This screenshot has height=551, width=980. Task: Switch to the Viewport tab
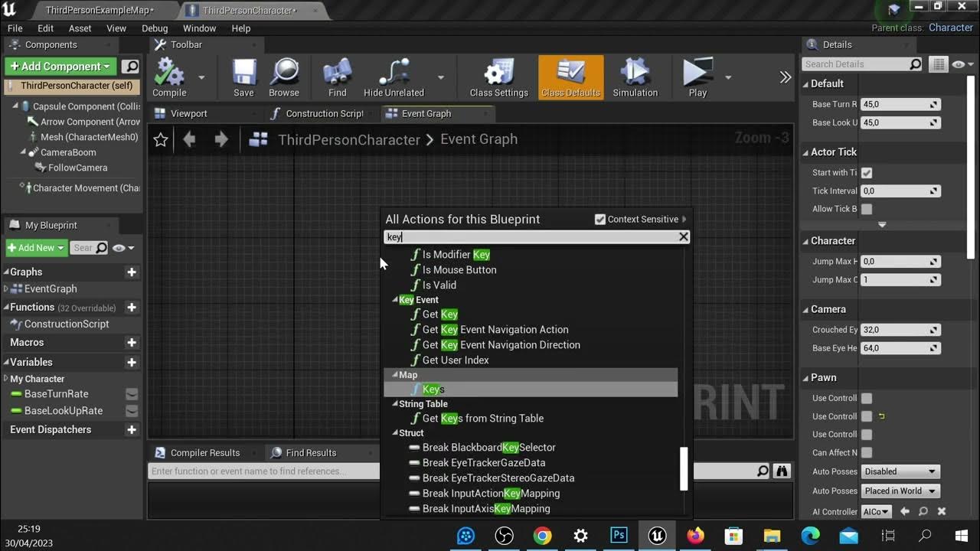(x=188, y=113)
